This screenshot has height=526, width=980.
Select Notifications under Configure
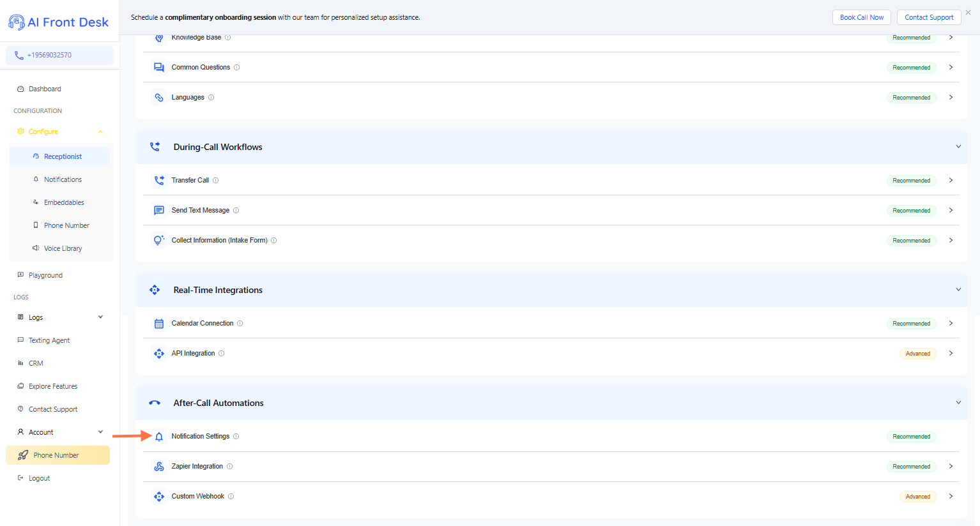click(x=59, y=179)
